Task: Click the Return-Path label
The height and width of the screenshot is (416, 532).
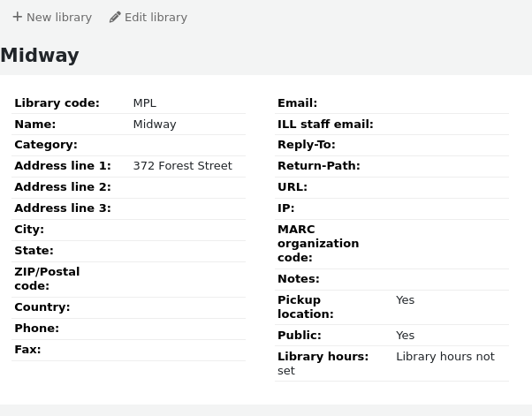Action: (x=318, y=166)
